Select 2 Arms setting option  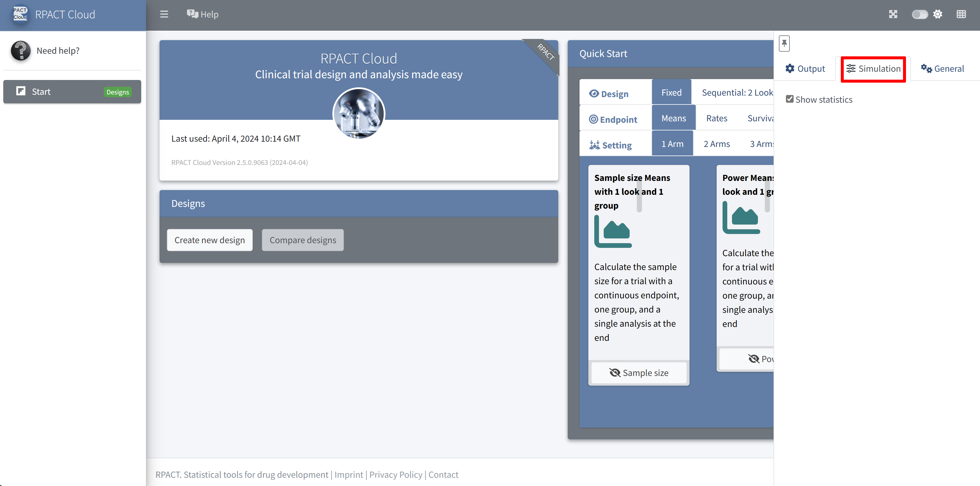coord(716,144)
